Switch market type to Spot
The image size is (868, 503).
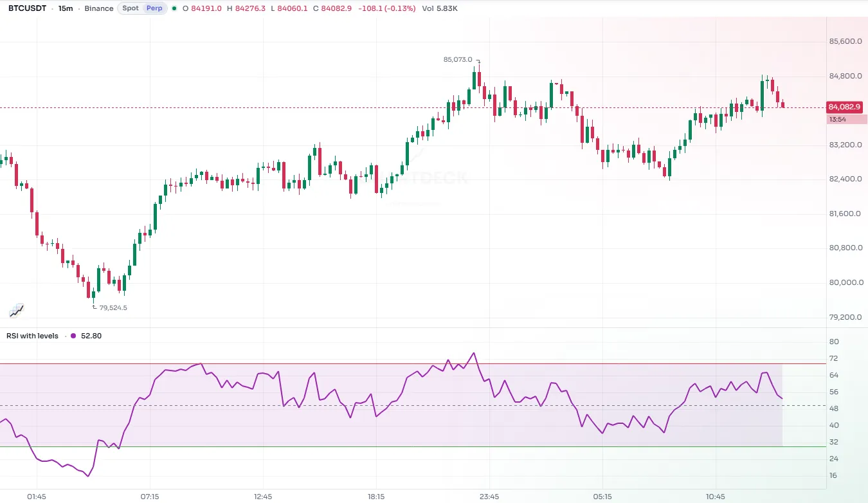[x=131, y=8]
